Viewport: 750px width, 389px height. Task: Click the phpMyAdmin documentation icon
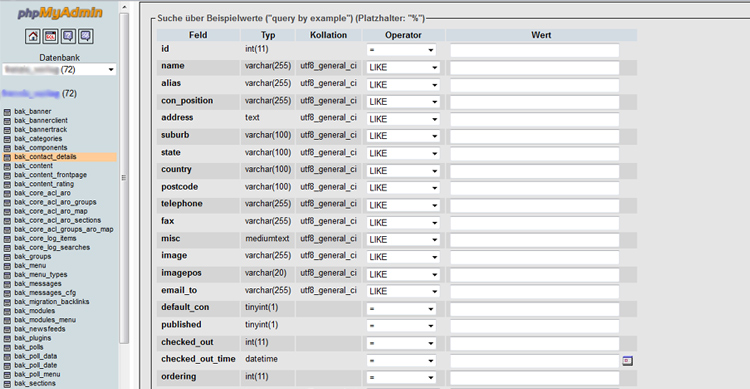pos(68,36)
